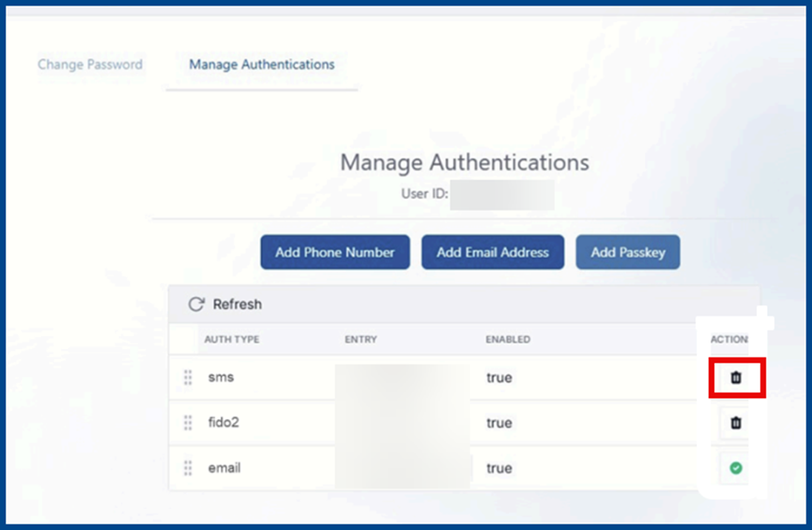Select the fido2 auth type cell
Image resolution: width=812 pixels, height=530 pixels.
(x=223, y=423)
